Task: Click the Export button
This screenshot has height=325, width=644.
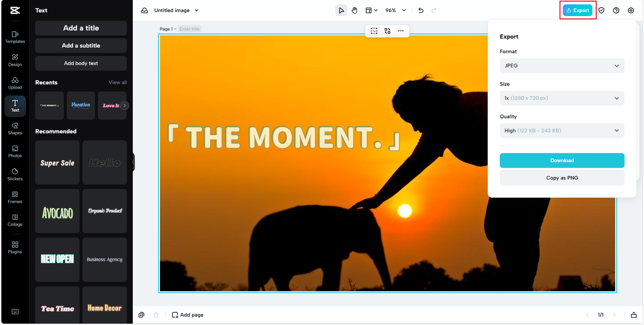Action: (x=578, y=10)
